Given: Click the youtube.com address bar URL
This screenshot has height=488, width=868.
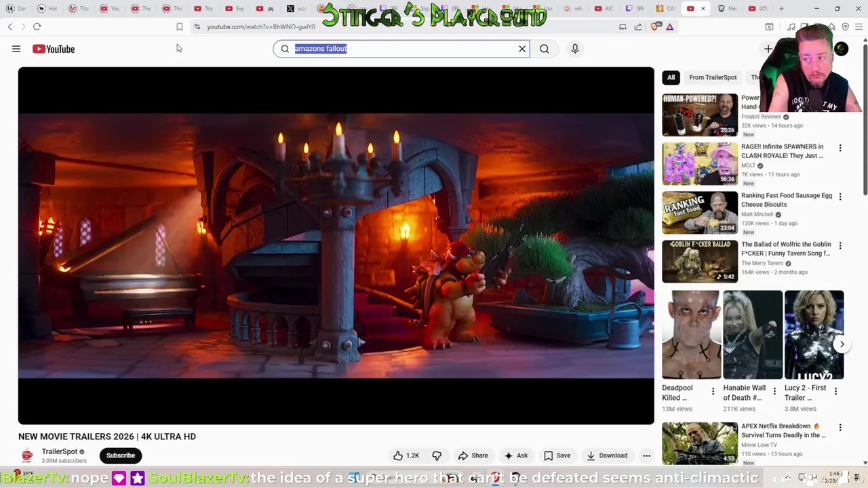Looking at the screenshot, I should [261, 26].
